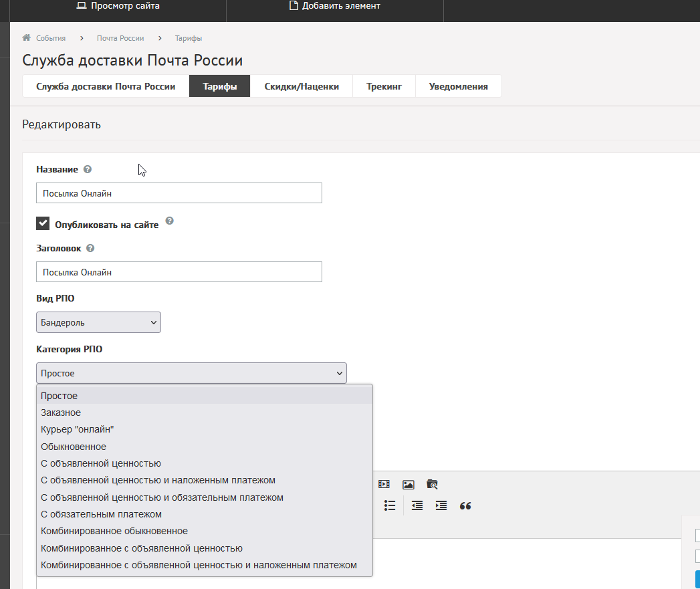
Task: Switch to Служба доставки Почта России tab
Action: [x=106, y=86]
